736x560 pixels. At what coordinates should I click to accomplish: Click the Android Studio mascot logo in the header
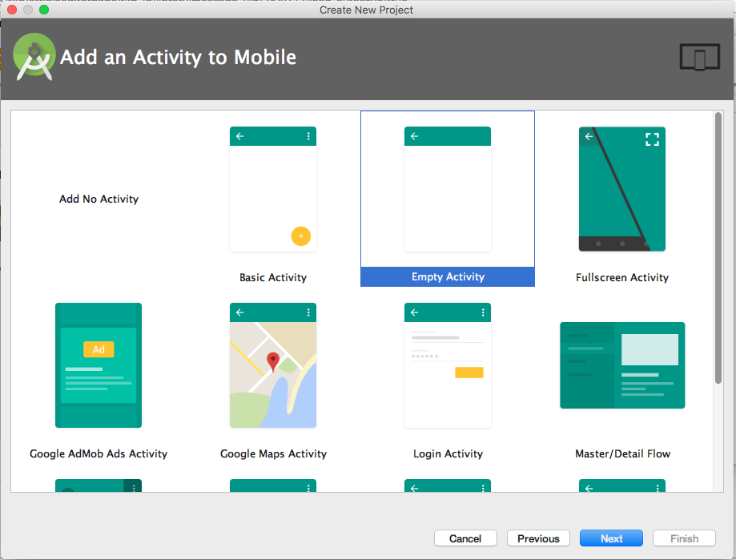pyautogui.click(x=34, y=57)
